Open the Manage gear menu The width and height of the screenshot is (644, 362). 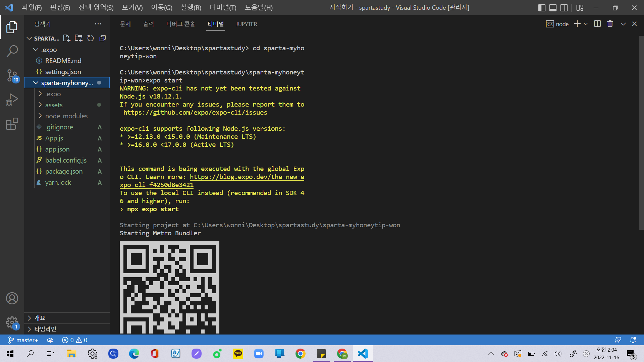[x=12, y=323]
